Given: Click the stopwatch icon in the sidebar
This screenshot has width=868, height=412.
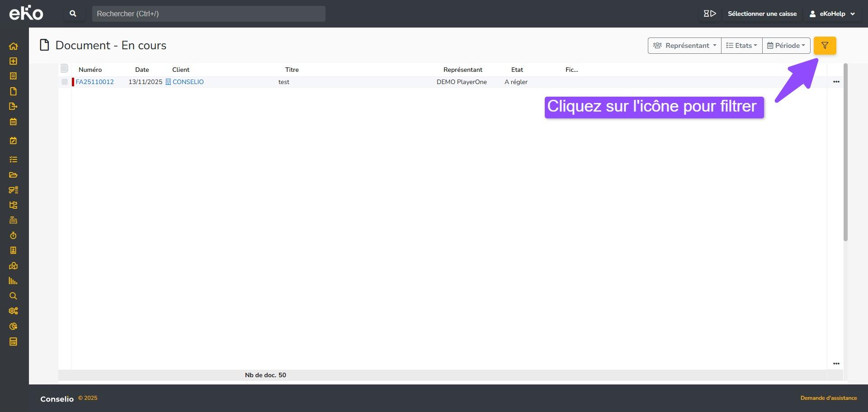Looking at the screenshot, I should pyautogui.click(x=13, y=235).
